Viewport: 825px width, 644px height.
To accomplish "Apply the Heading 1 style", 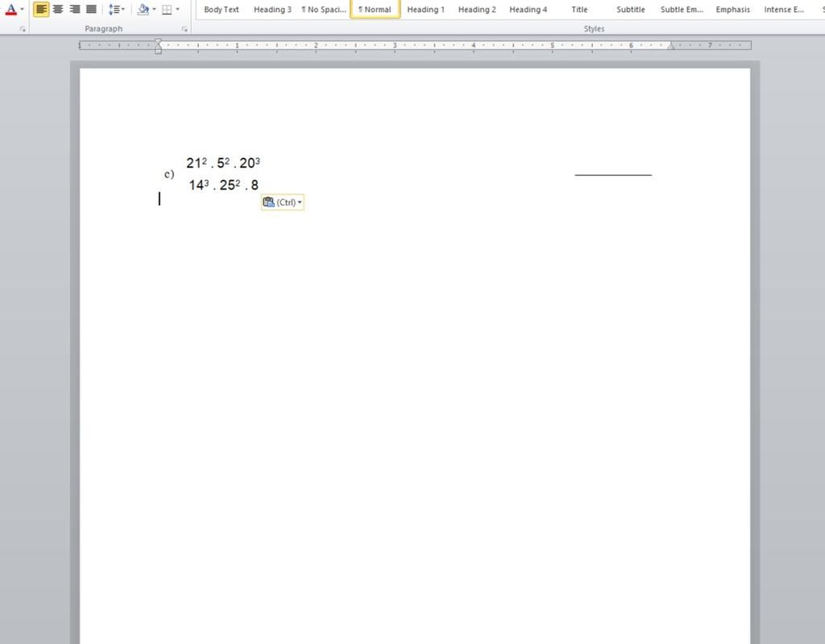I will tap(425, 9).
